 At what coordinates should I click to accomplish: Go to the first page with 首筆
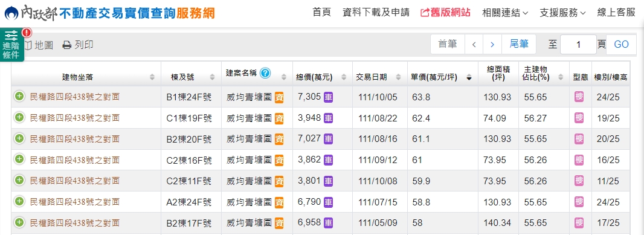click(448, 44)
